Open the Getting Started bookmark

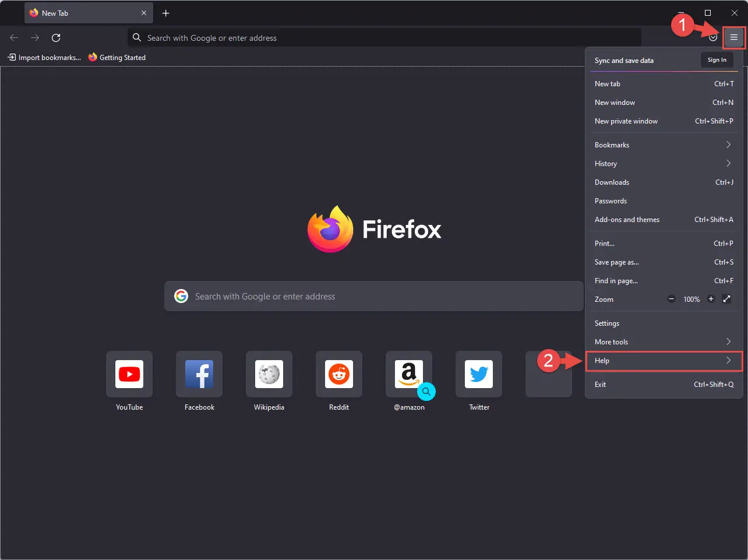pyautogui.click(x=117, y=57)
